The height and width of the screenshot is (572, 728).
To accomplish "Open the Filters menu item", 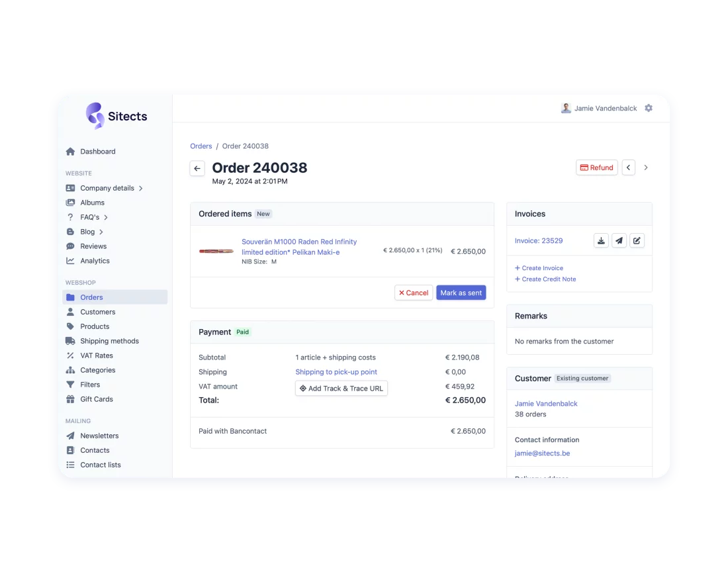I will point(89,385).
